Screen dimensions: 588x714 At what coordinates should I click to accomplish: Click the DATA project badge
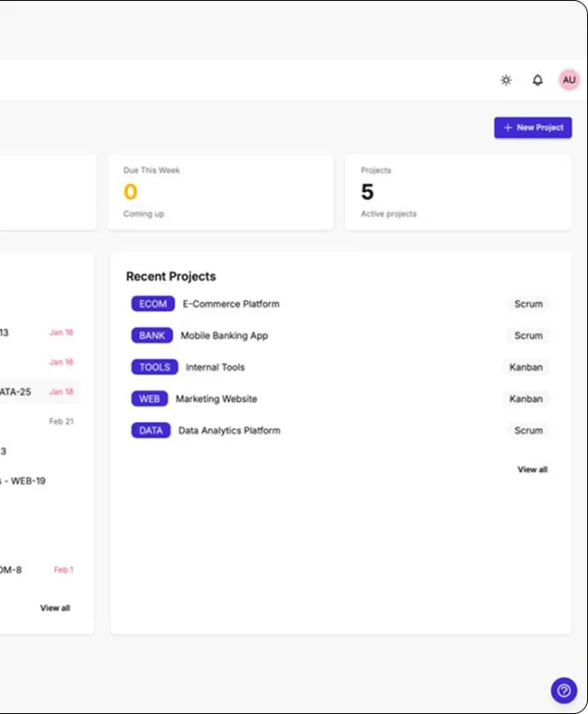pos(151,430)
